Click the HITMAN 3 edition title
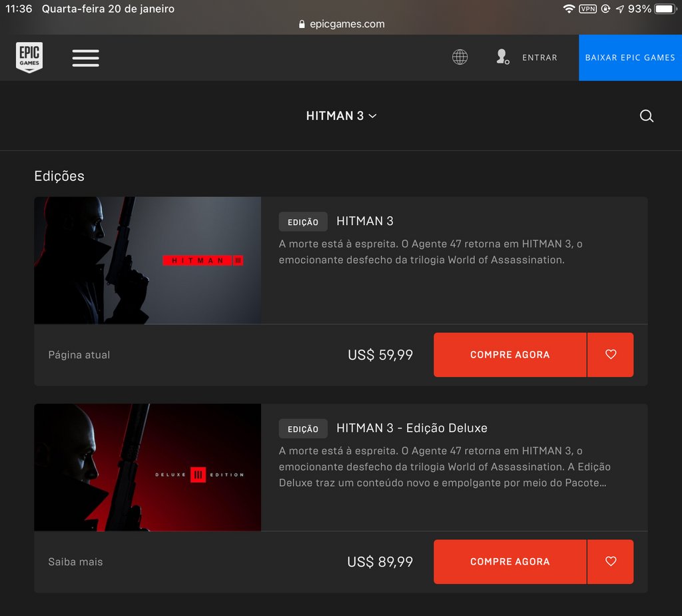Viewport: 682px width, 616px height. pyautogui.click(x=365, y=221)
